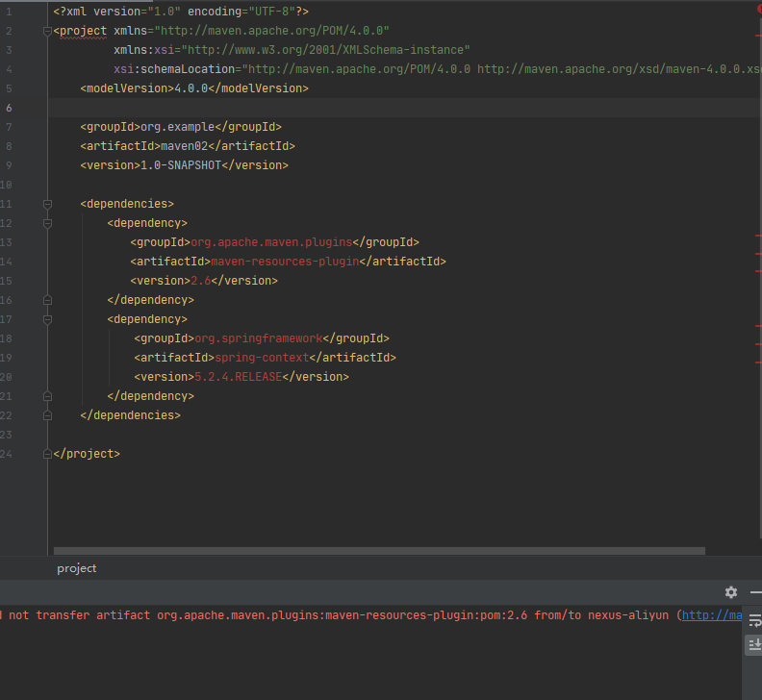This screenshot has width=762, height=700.
Task: Click the fold end marker on line 21
Action: (x=47, y=396)
